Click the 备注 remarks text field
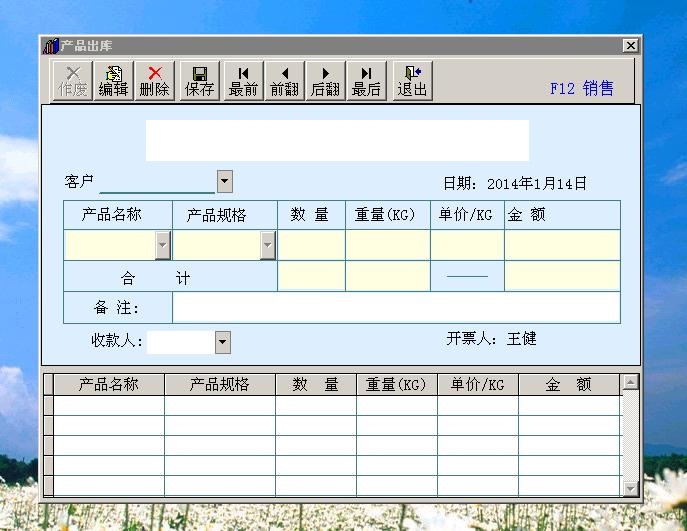 (397, 308)
